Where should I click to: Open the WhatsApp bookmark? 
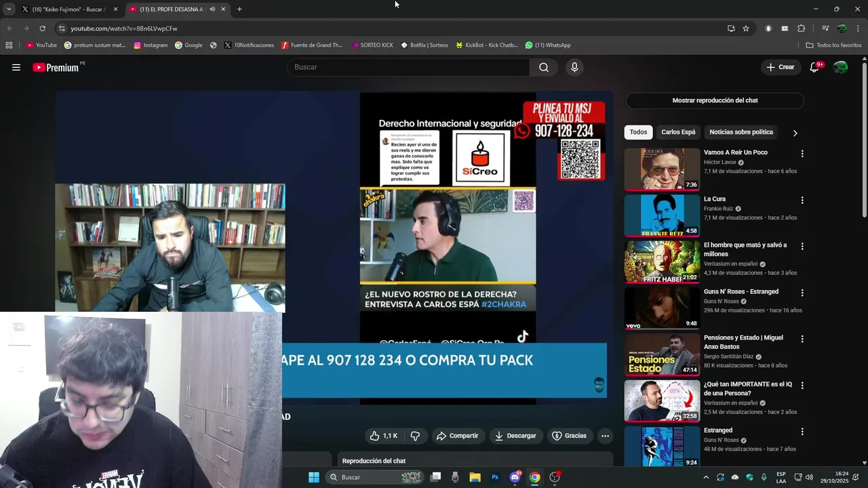click(x=548, y=45)
